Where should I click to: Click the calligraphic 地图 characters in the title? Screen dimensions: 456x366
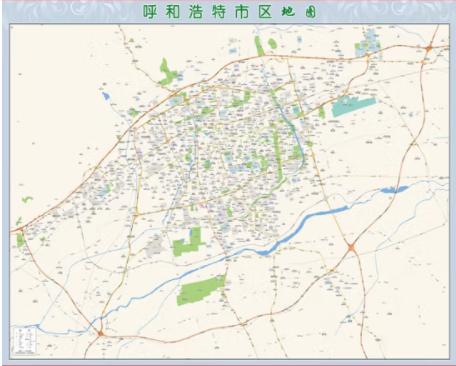299,12
